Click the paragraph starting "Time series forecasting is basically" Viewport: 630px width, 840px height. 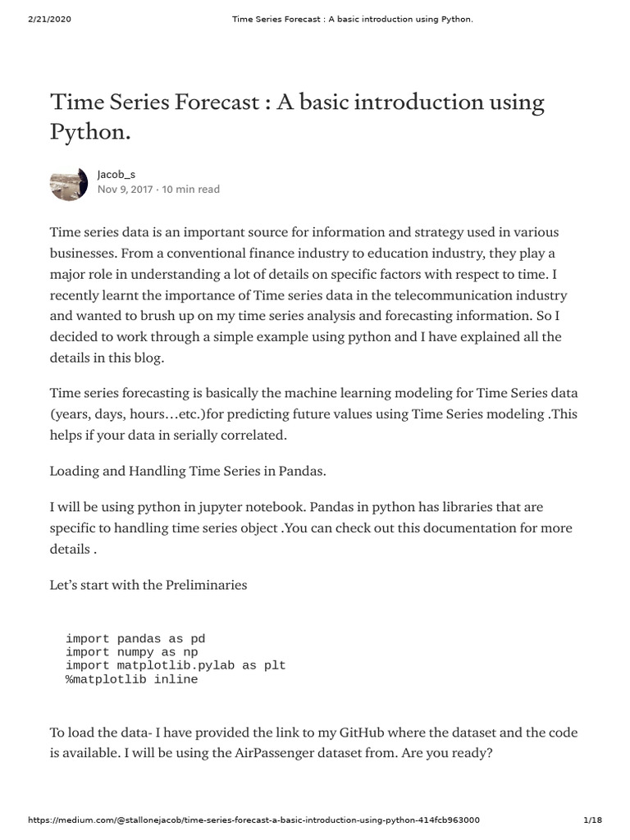click(x=313, y=414)
